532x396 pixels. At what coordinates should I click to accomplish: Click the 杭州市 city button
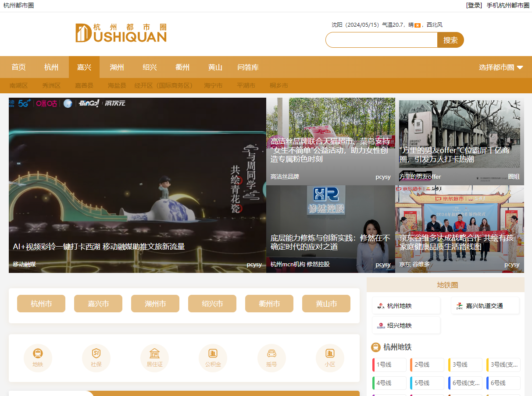click(41, 304)
